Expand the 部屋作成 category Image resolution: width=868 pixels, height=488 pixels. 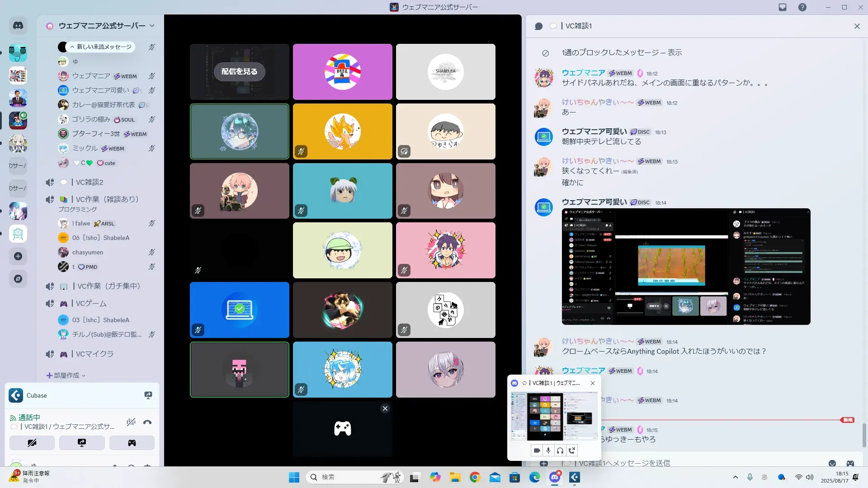pyautogui.click(x=66, y=375)
